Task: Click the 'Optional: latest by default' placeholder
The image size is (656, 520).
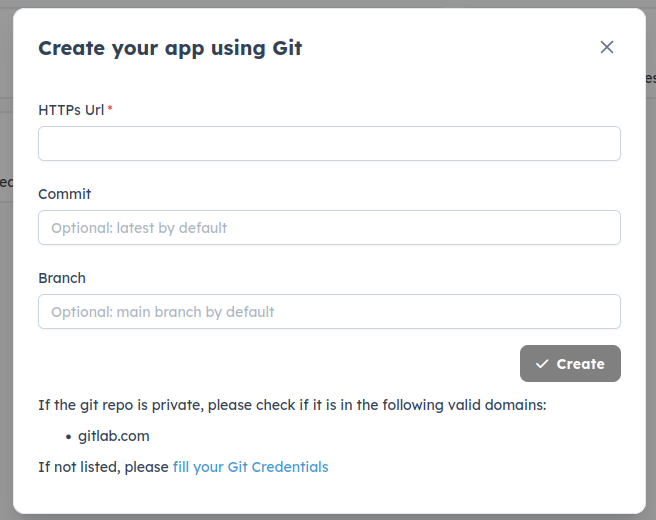Action: click(139, 228)
